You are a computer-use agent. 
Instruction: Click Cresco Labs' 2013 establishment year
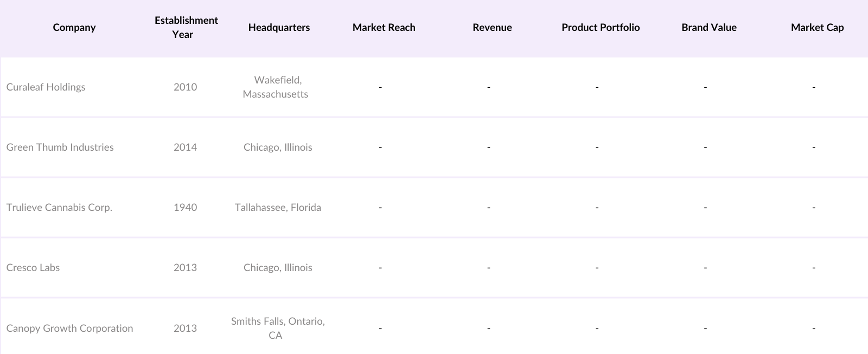185,268
